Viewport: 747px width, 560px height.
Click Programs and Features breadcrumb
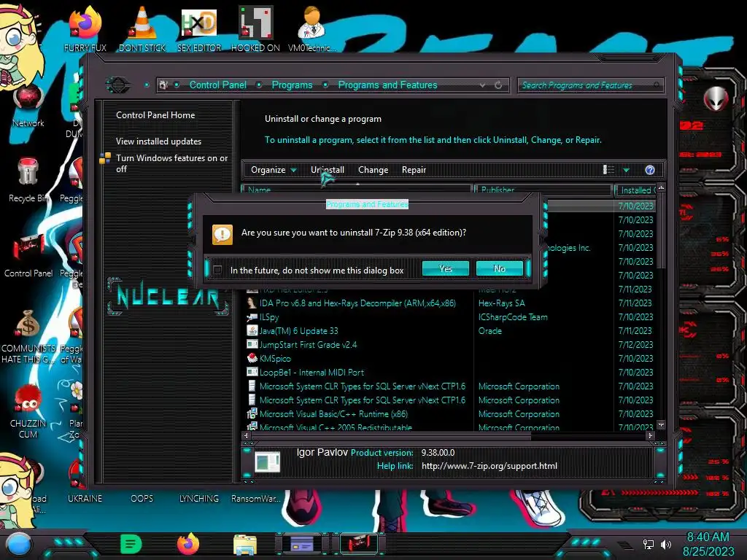pyautogui.click(x=387, y=85)
